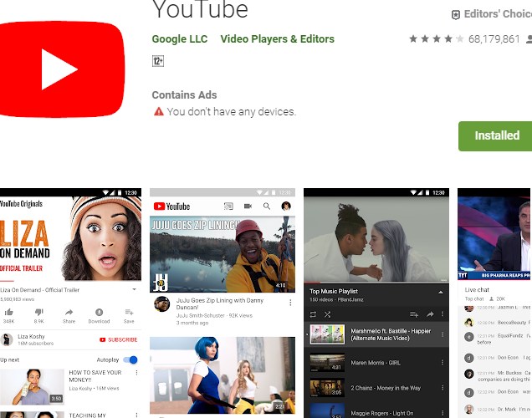Tap the account profile avatar in header
Viewport: 532px width, 418px height.
tap(286, 206)
